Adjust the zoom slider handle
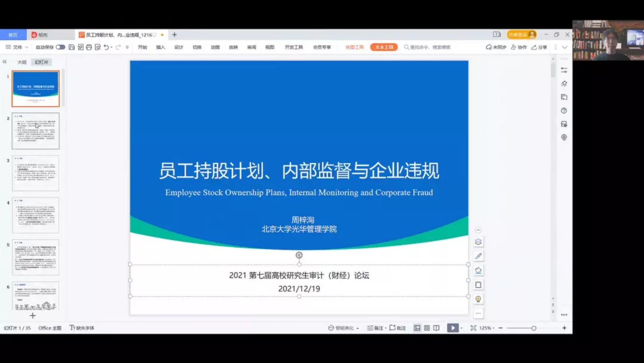This screenshot has height=363, width=644. 534,328
